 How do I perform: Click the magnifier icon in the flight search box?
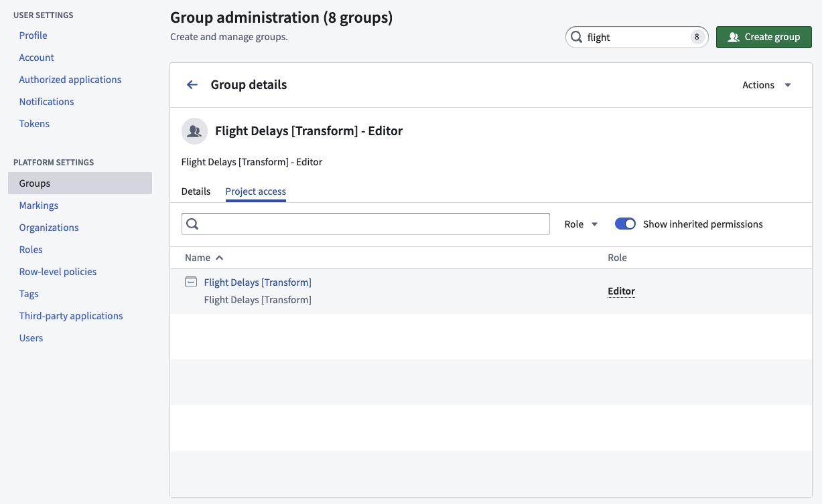click(x=576, y=37)
